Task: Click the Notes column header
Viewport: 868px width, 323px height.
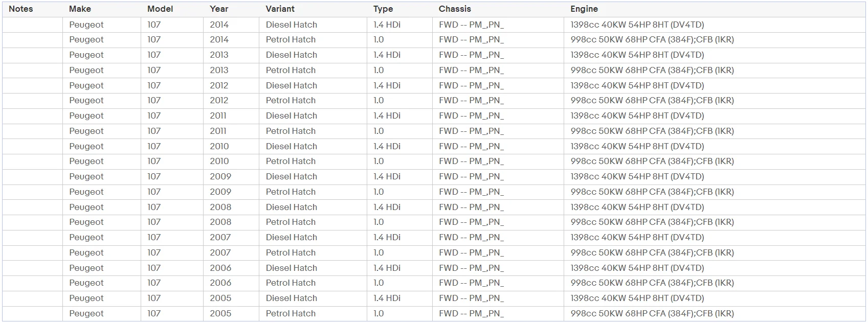Action: point(21,9)
